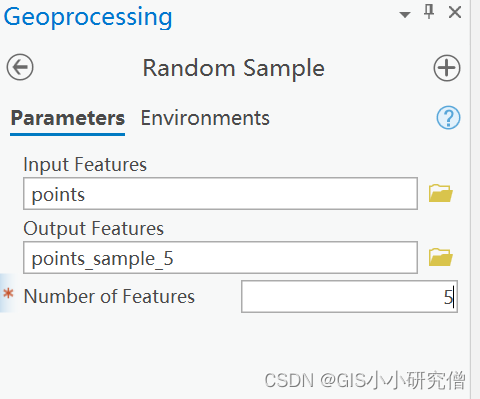Click the Output Features label
The height and width of the screenshot is (399, 480).
tap(94, 229)
